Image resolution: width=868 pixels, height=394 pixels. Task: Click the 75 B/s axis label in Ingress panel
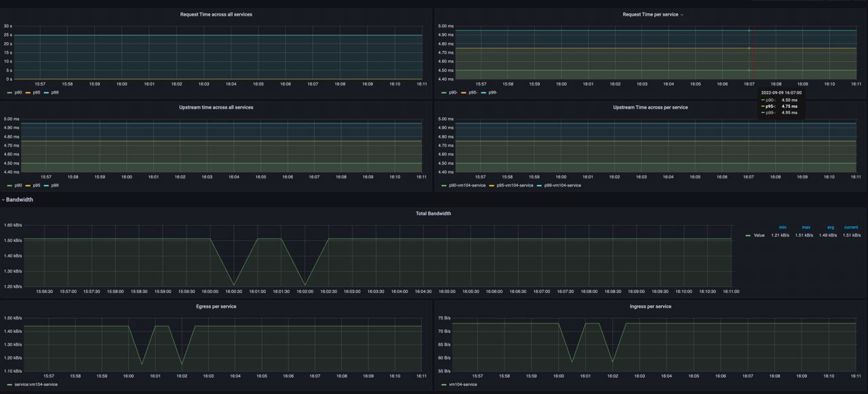click(x=445, y=318)
